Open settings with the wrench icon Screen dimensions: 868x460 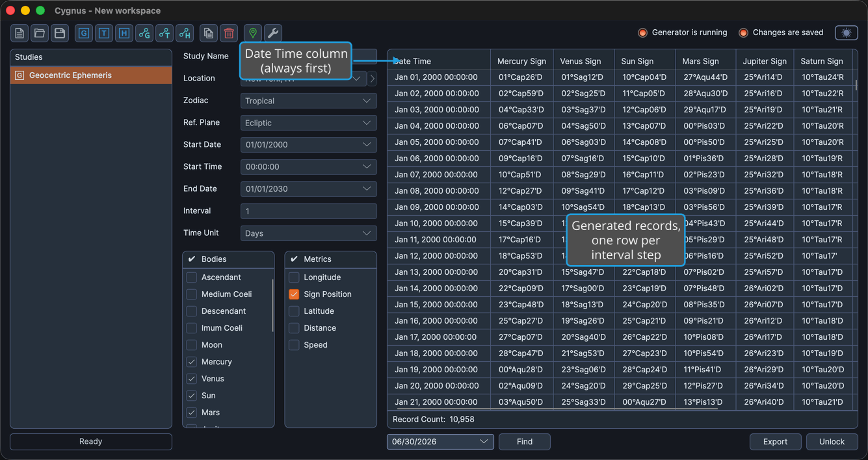pos(273,33)
